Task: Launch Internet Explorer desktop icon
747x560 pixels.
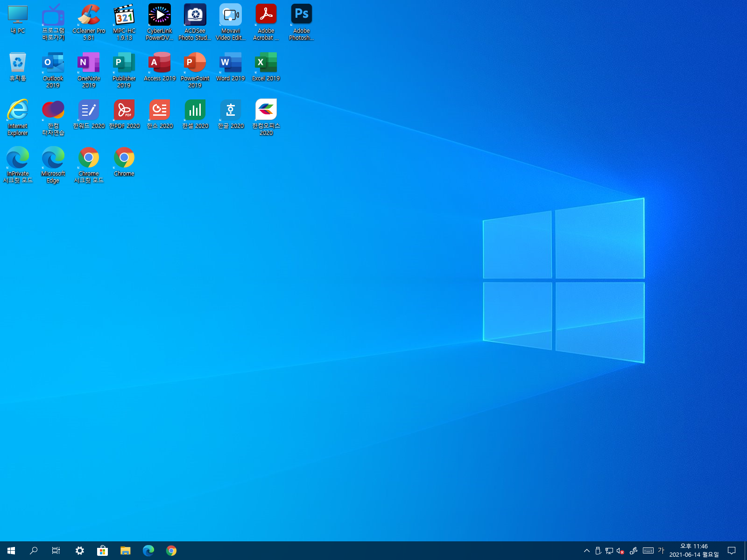Action: click(x=18, y=118)
